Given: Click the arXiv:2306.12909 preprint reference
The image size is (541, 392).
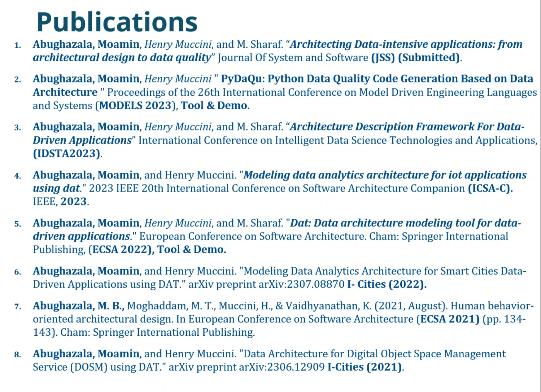Looking at the screenshot, I should point(282,367).
